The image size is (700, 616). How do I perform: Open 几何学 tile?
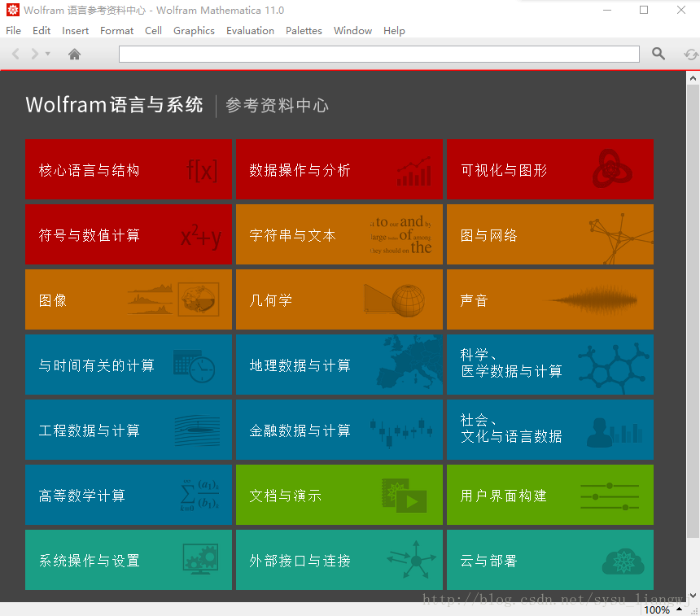pyautogui.click(x=339, y=299)
